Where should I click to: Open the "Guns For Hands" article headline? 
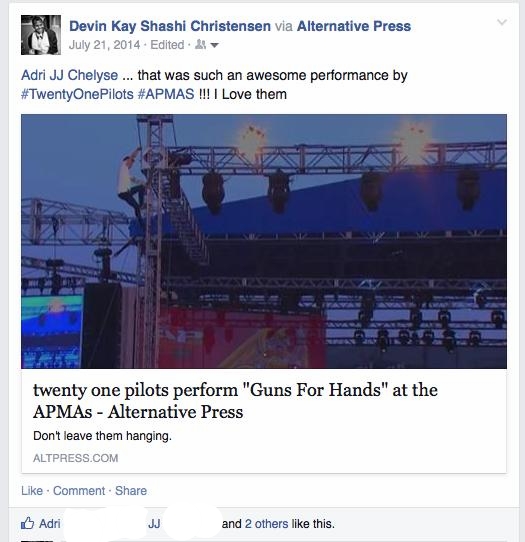(235, 401)
